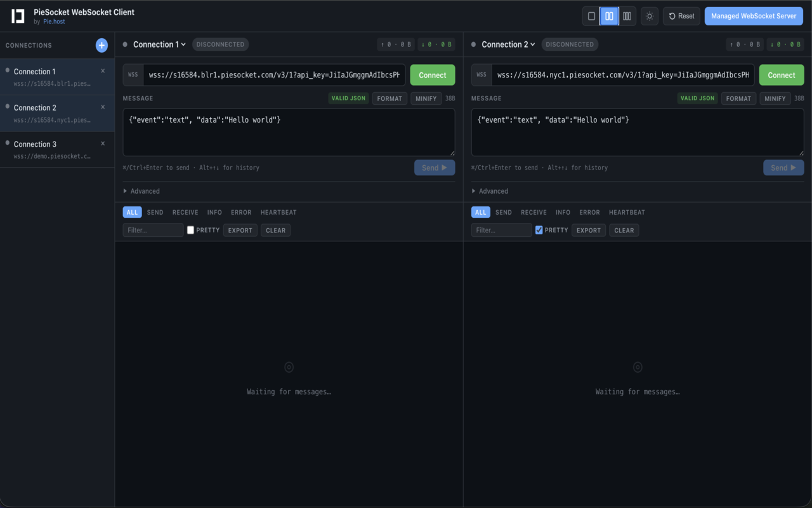Open the Pie.host link

tap(54, 22)
